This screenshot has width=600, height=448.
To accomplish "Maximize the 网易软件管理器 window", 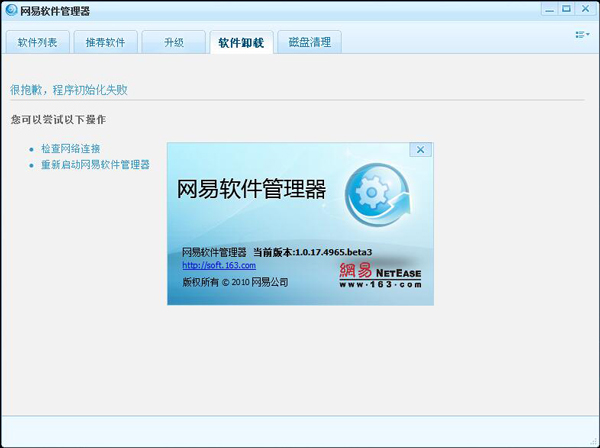I will pos(567,9).
